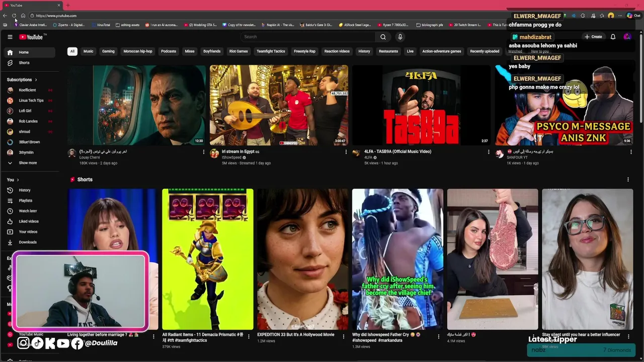
Task: Open the YouTube Music sidebar link
Action: (x=30, y=334)
